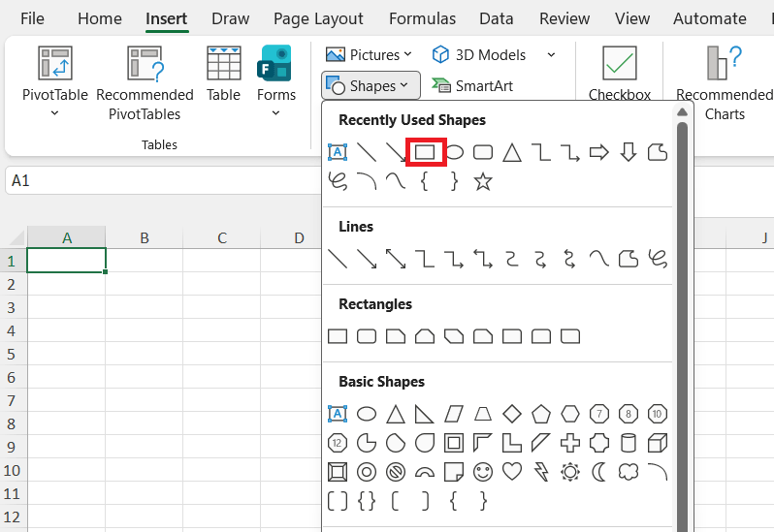
Task: Pick the Text Box in Recently Used Shapes
Action: [338, 152]
